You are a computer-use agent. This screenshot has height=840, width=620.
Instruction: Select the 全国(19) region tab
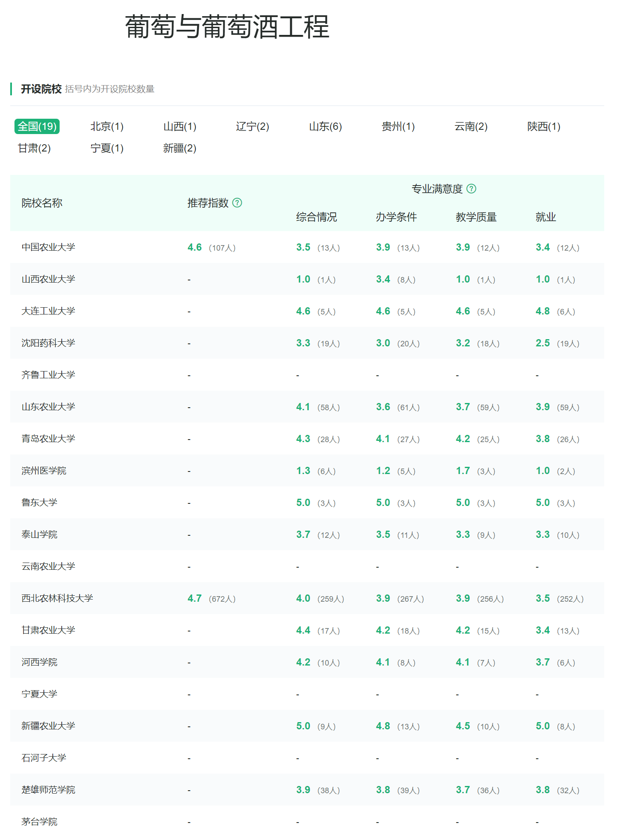pos(37,126)
